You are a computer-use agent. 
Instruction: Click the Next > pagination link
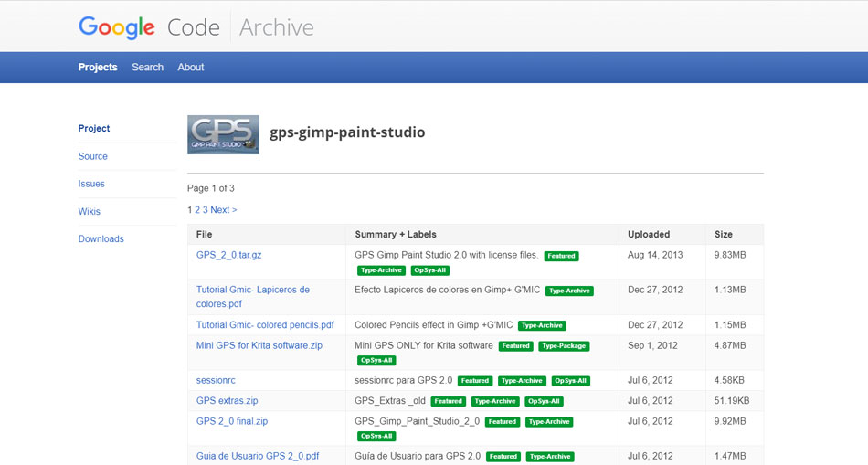coord(224,210)
